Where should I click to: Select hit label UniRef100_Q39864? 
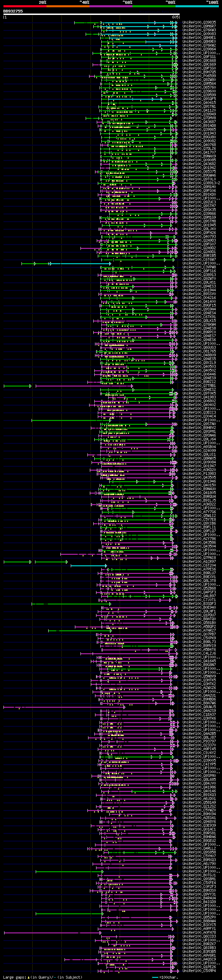[199, 49]
